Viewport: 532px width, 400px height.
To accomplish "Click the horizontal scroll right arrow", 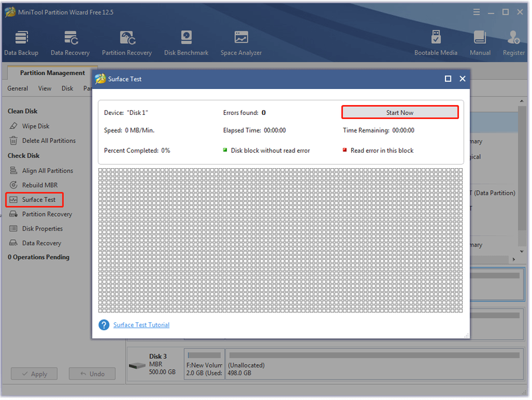I will 513,259.
